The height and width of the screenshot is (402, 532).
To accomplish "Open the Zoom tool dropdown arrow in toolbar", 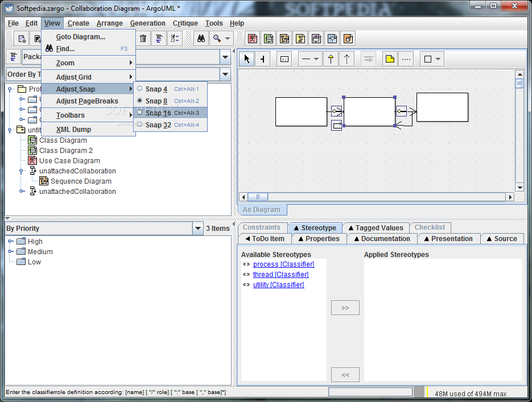I will 228,39.
